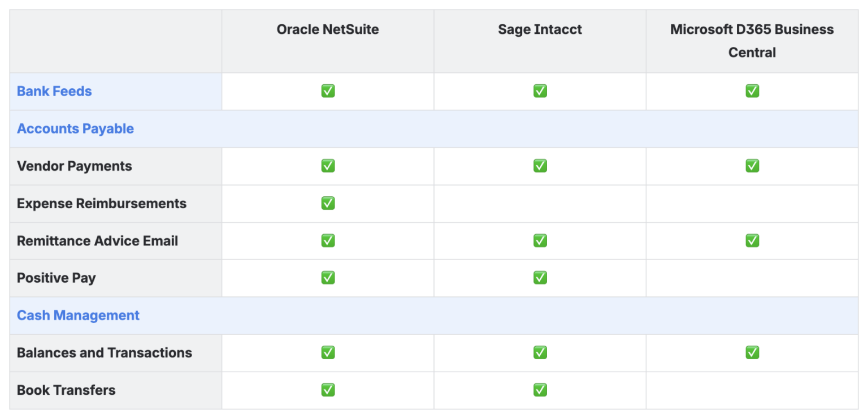Viewport: 868px width, 418px height.
Task: Click Balances and Transactions checkmark under Microsoft D365
Action: tap(752, 352)
